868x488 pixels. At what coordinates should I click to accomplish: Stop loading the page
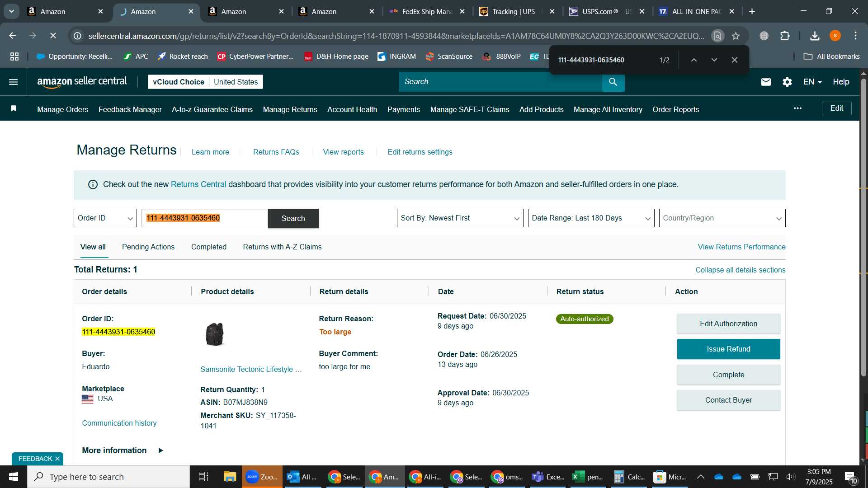(53, 35)
